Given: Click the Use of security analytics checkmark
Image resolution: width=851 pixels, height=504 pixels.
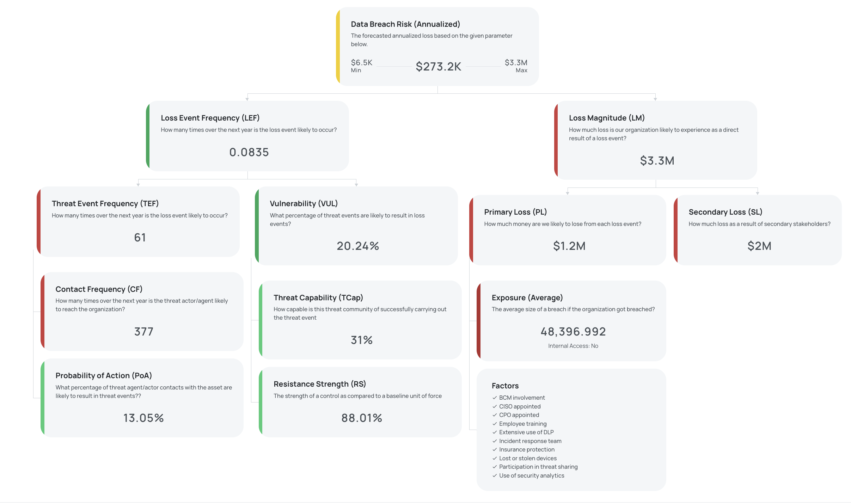Looking at the screenshot, I should tap(495, 475).
